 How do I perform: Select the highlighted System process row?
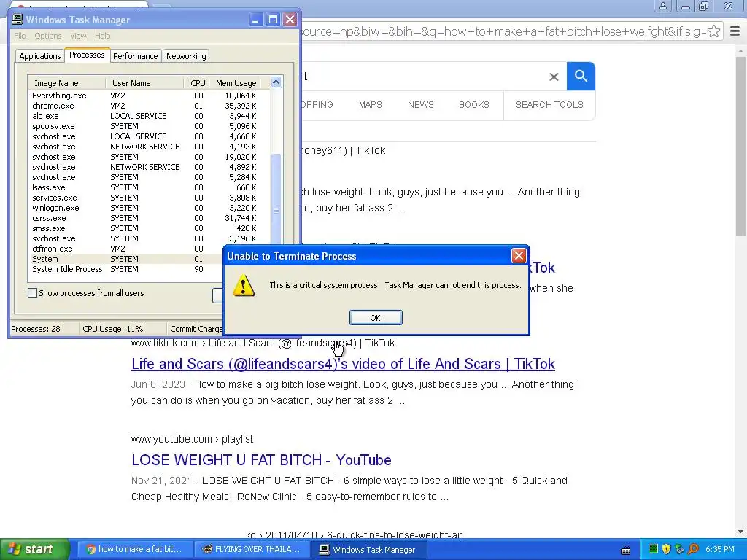(125, 259)
